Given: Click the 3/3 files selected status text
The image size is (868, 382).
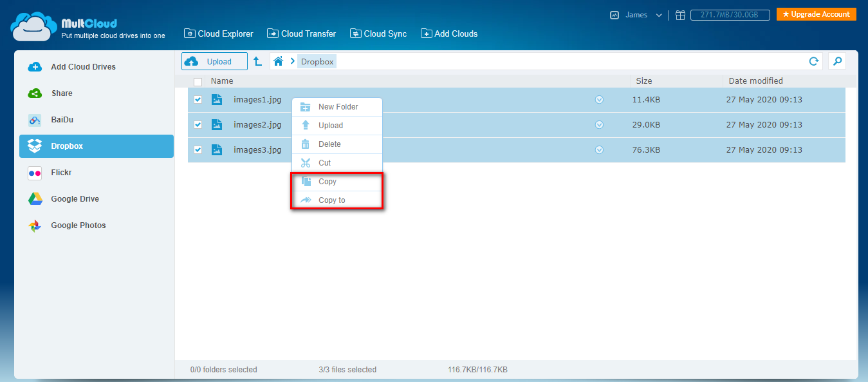Looking at the screenshot, I should (347, 370).
